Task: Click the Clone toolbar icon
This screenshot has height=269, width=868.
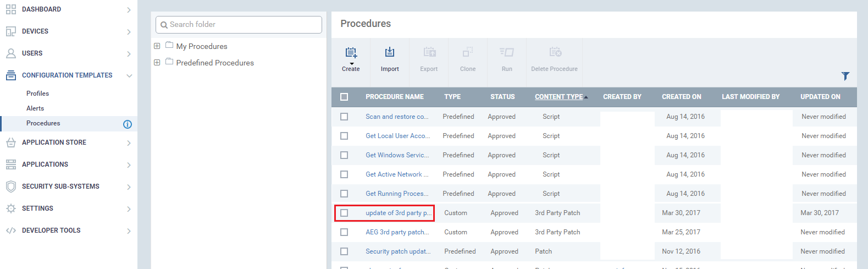Action: (468, 52)
